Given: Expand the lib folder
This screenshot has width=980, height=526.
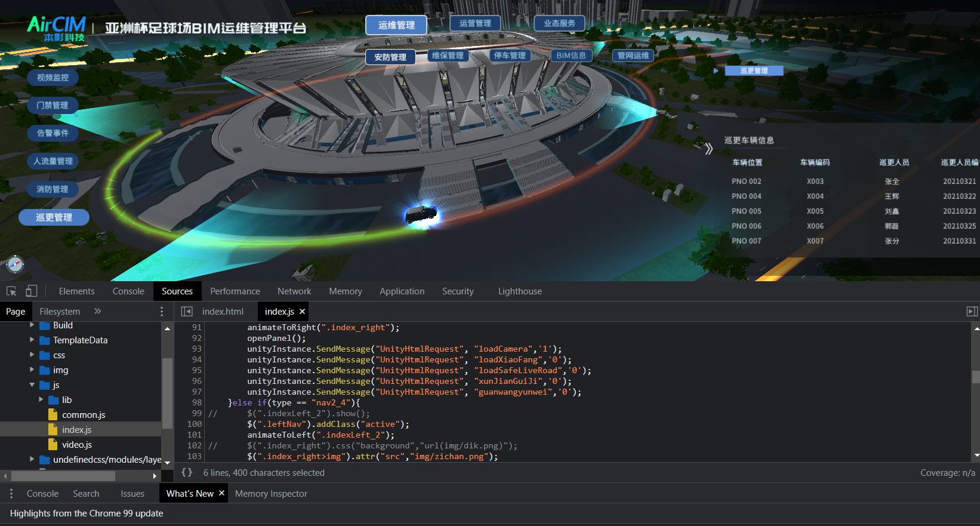Looking at the screenshot, I should pos(41,400).
